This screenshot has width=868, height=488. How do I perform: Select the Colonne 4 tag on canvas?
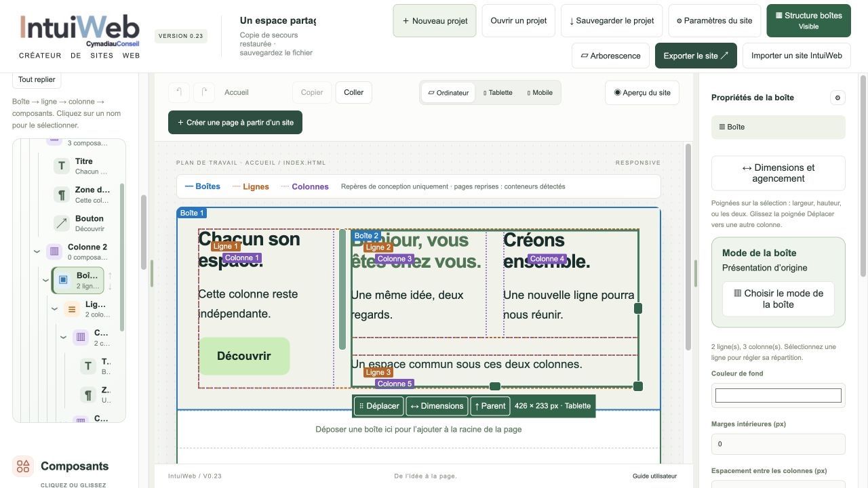[547, 259]
